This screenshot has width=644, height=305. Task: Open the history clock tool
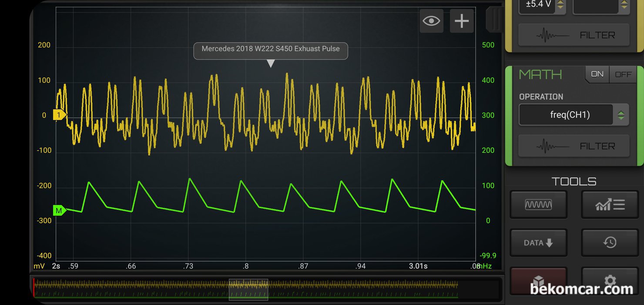tap(610, 242)
